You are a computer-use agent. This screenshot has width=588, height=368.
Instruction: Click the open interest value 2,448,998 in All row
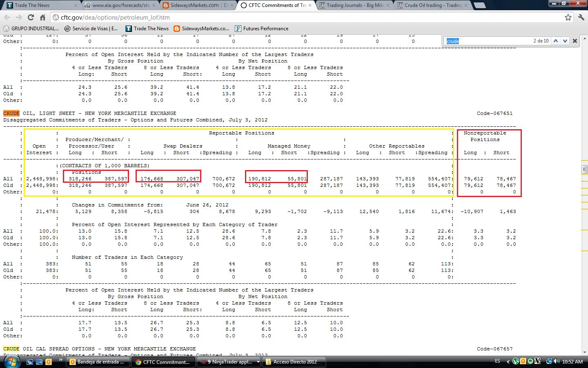pyautogui.click(x=41, y=179)
